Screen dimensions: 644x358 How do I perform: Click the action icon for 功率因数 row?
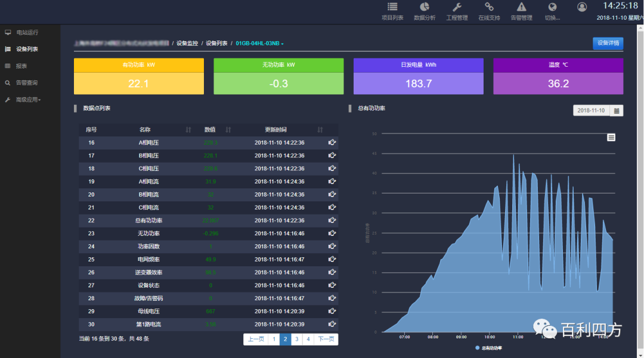point(332,247)
